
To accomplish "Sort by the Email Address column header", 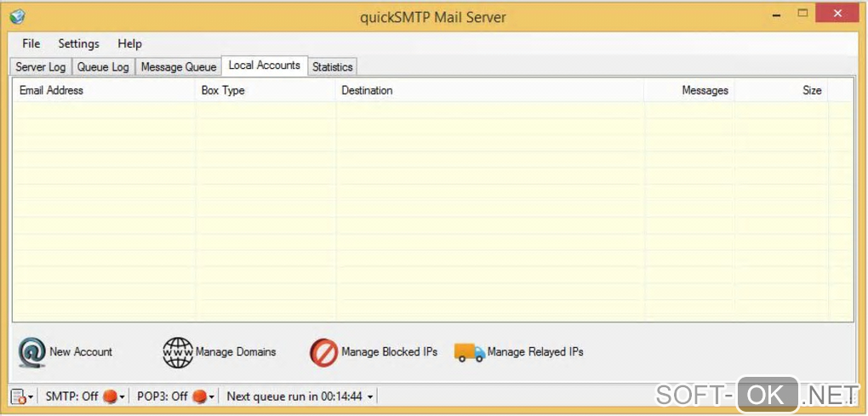I will (x=51, y=90).
